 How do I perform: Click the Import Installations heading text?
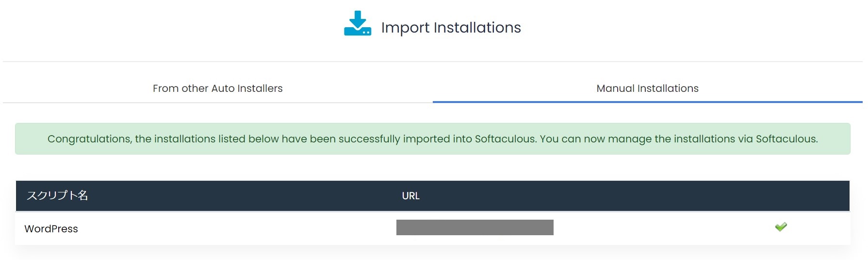point(451,28)
